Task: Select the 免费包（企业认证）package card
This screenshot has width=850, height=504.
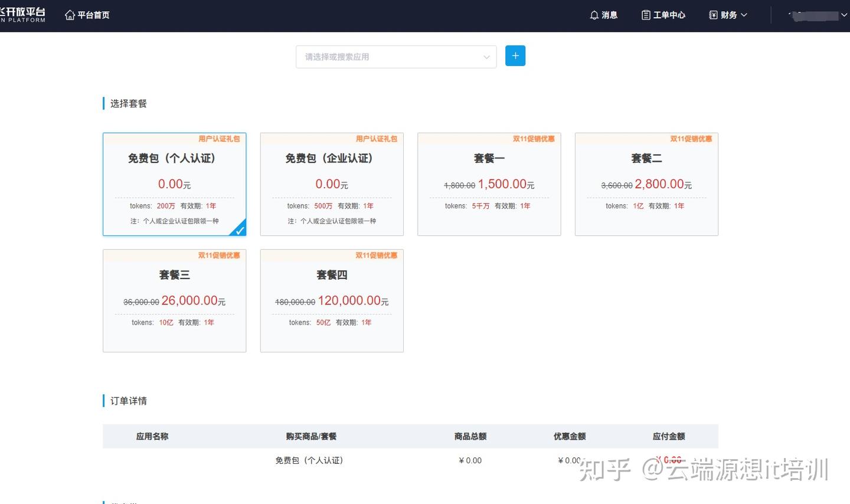Action: (331, 184)
